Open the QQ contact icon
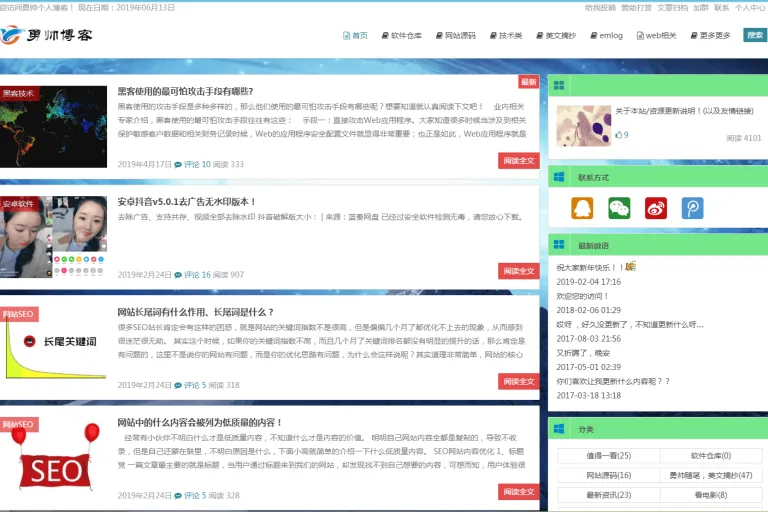Viewport: 768px width, 512px height. [x=582, y=208]
